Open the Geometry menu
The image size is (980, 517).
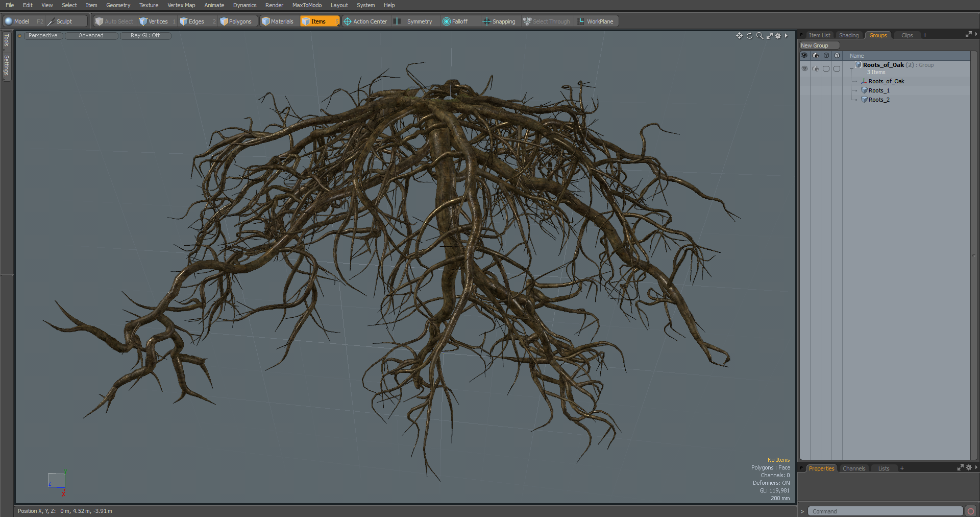(118, 5)
